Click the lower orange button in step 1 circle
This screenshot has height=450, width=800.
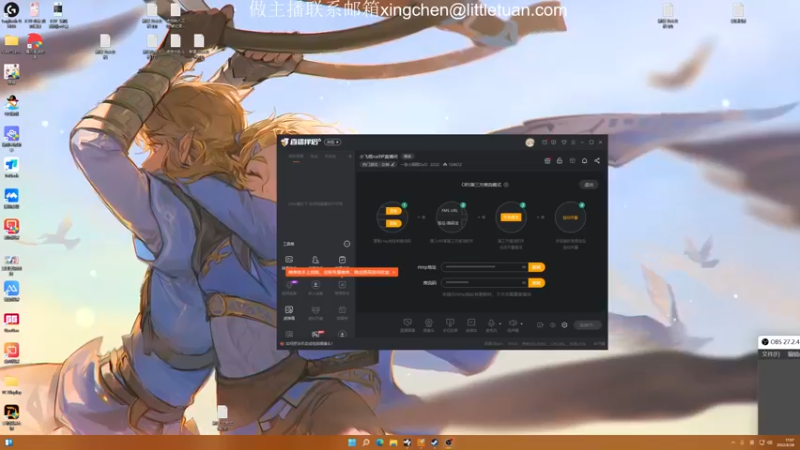coord(393,223)
